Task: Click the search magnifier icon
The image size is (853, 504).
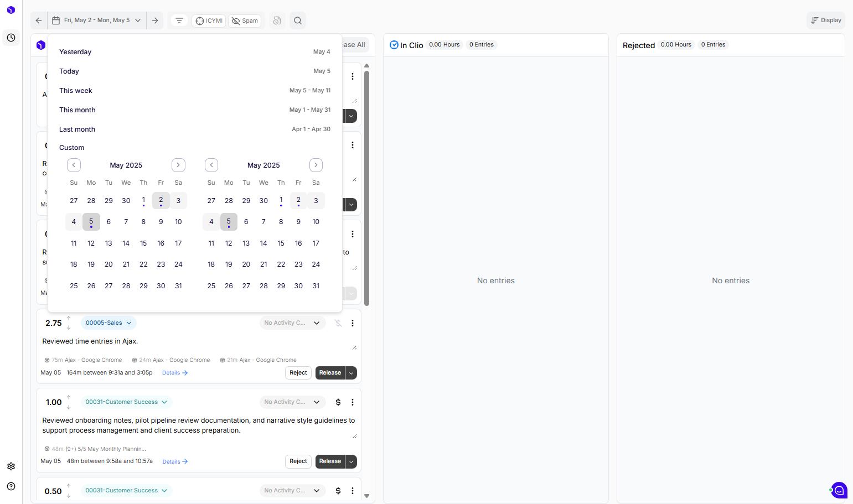Action: click(298, 20)
